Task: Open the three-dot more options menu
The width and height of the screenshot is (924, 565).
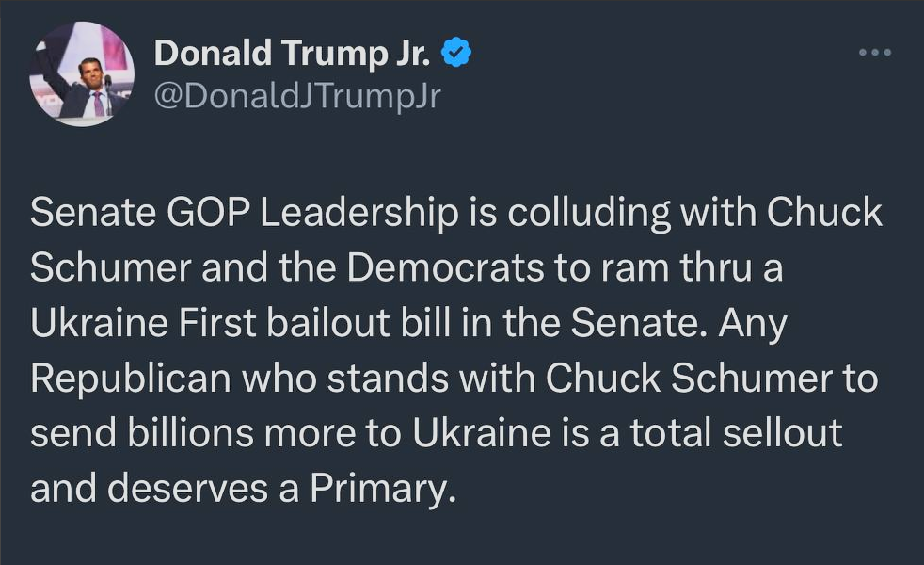Action: point(874,53)
